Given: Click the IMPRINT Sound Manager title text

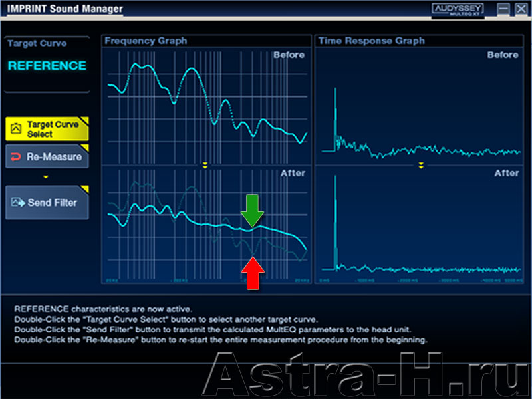Looking at the screenshot, I should (65, 9).
